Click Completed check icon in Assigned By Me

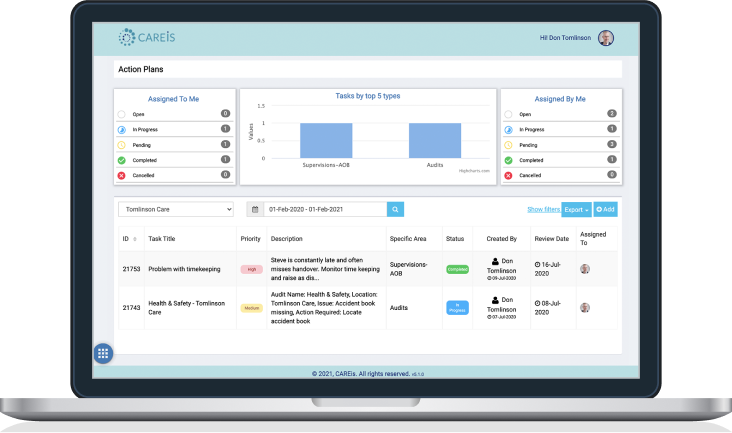point(508,161)
